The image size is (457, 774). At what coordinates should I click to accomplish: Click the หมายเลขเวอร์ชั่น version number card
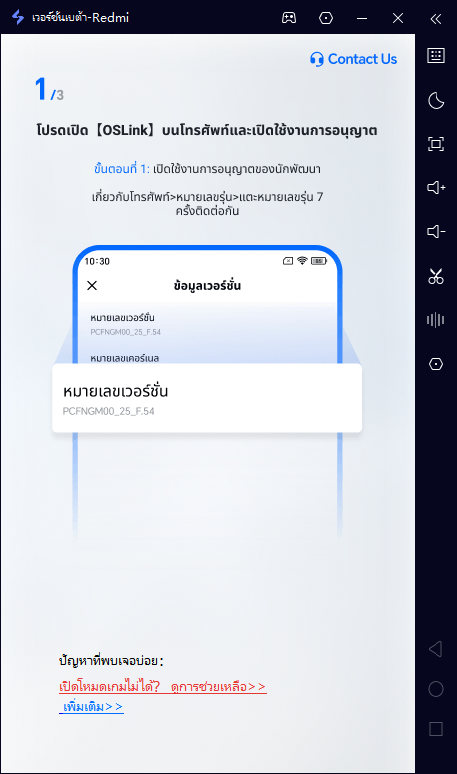coord(207,398)
